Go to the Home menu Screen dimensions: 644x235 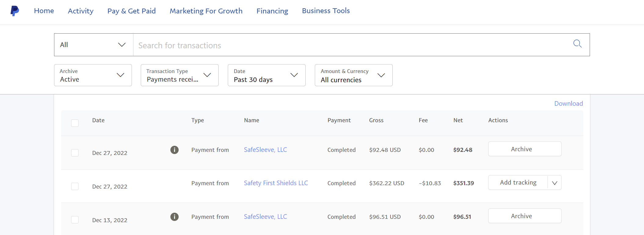click(44, 11)
